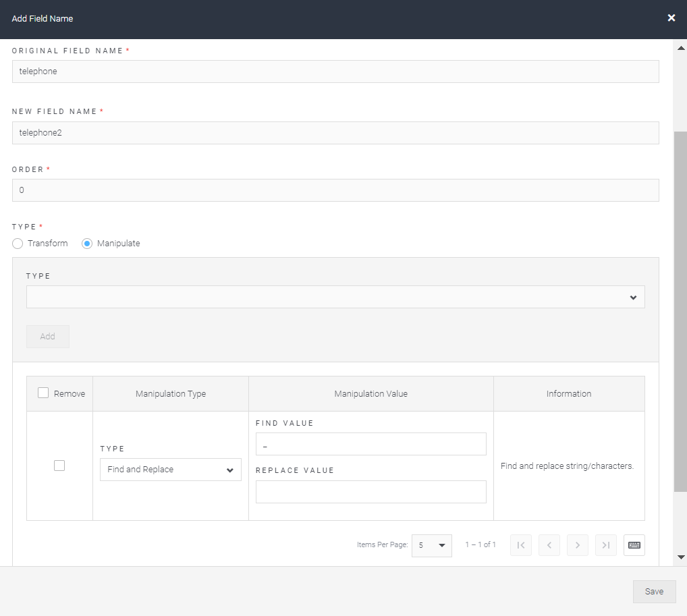Click the Manipulation Value column header
The width and height of the screenshot is (687, 616).
pos(370,394)
